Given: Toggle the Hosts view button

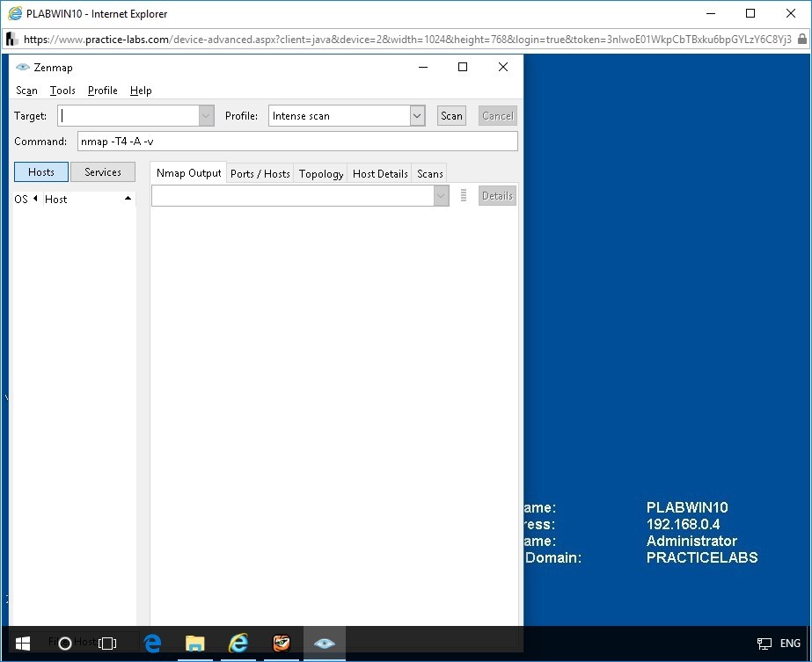Looking at the screenshot, I should pyautogui.click(x=41, y=171).
